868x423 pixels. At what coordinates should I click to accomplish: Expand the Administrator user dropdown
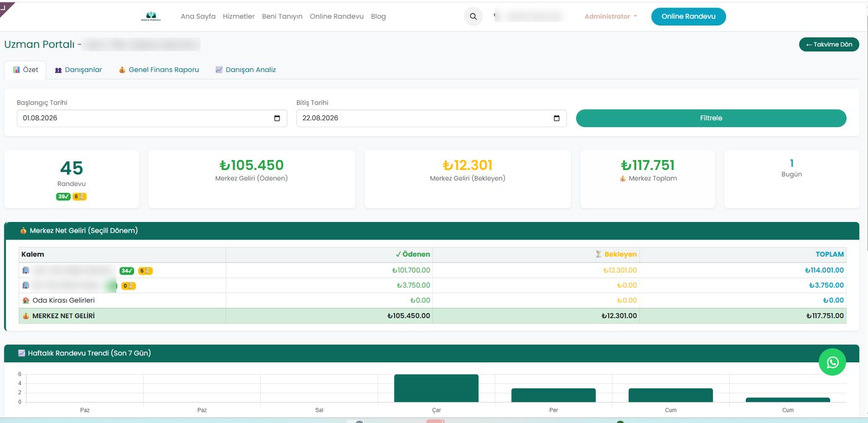click(611, 17)
